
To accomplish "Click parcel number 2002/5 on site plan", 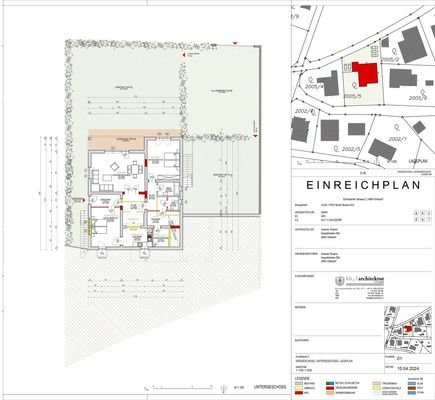I will (x=351, y=149).
